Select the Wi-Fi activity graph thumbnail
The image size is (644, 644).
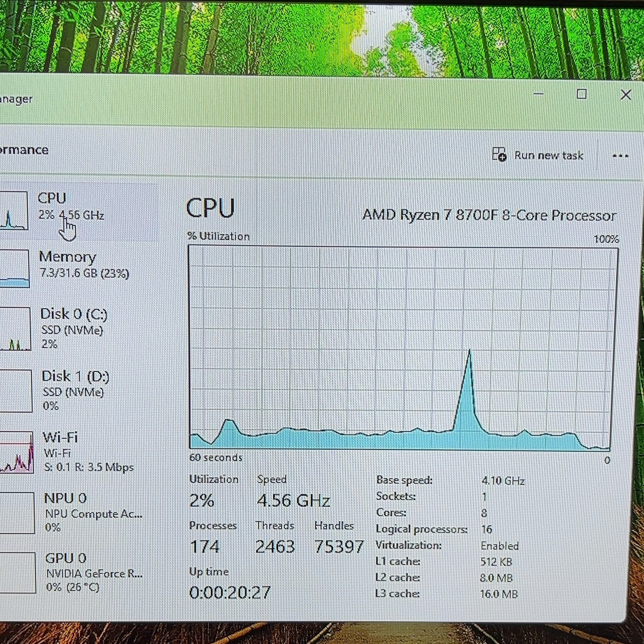point(16,452)
